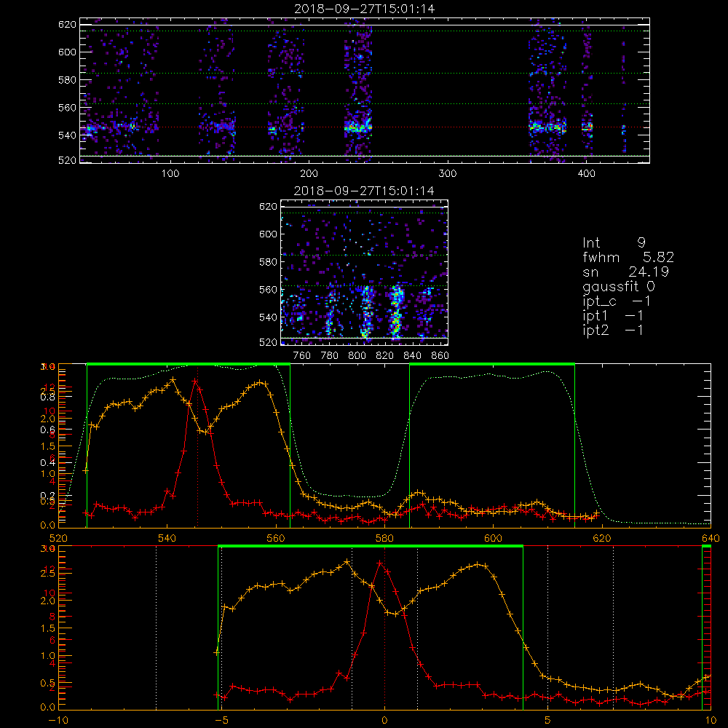
Task: Click the middle plot's x-axis label 780
Action: (x=330, y=356)
